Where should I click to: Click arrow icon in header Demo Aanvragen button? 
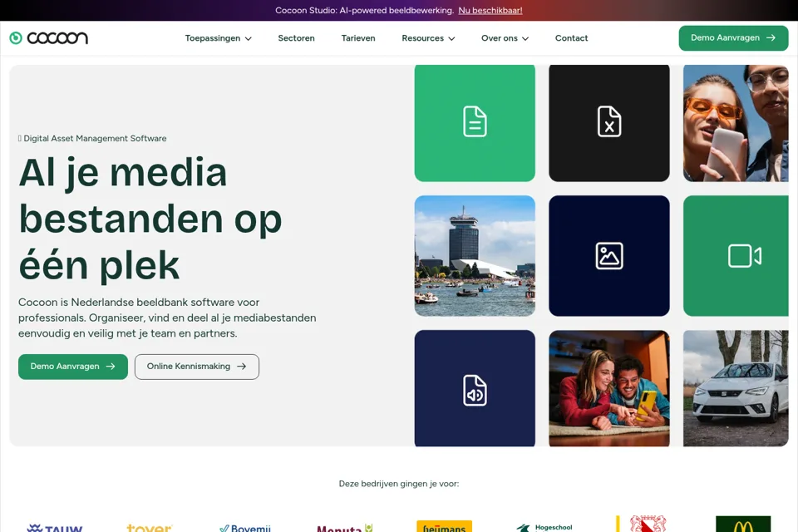[771, 37]
